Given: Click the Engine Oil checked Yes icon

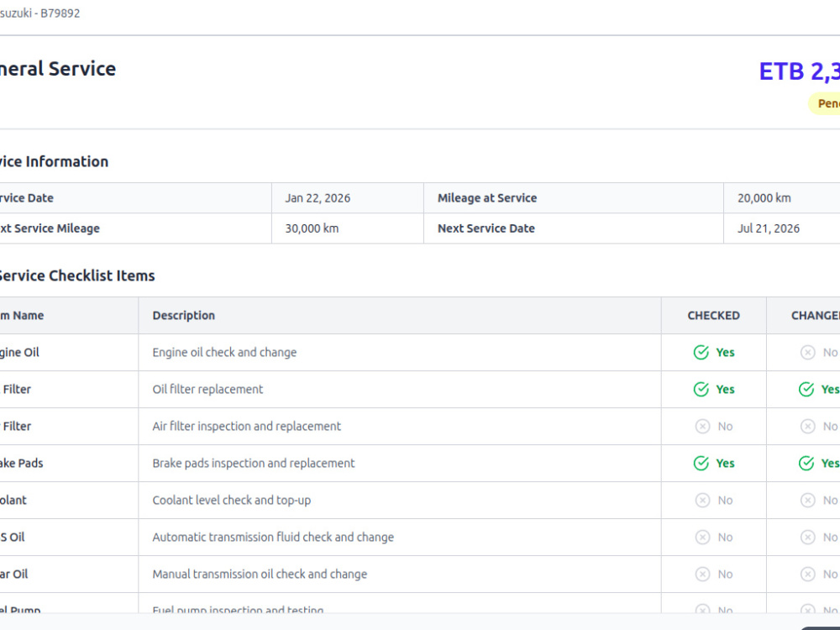Looking at the screenshot, I should pyautogui.click(x=701, y=353).
